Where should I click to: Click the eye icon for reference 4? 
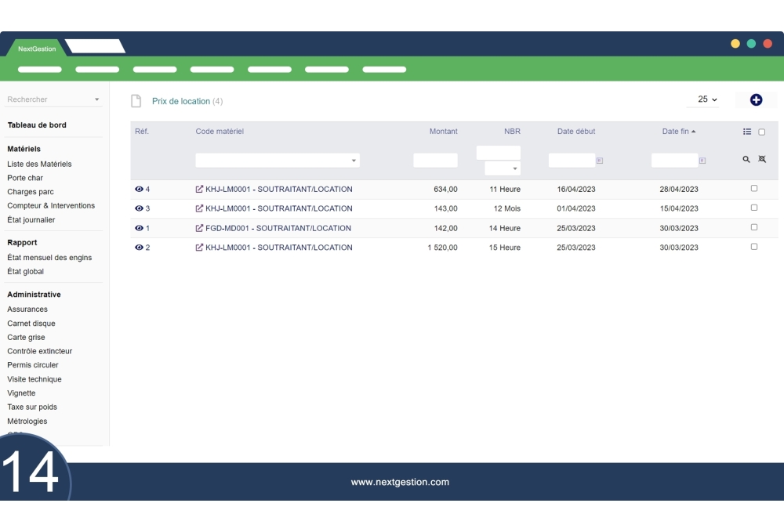pyautogui.click(x=140, y=189)
